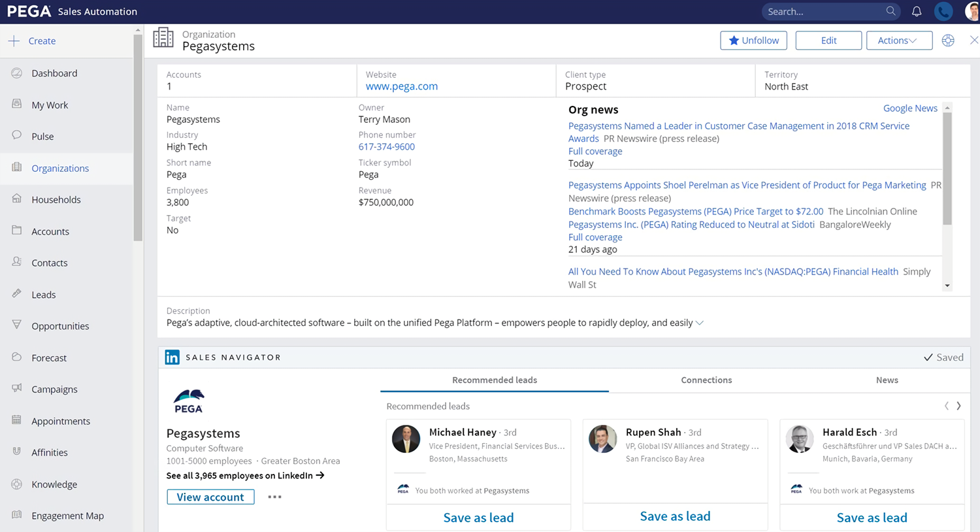Viewport: 980px width, 532px height.
Task: Click the Search input field
Action: coord(823,12)
